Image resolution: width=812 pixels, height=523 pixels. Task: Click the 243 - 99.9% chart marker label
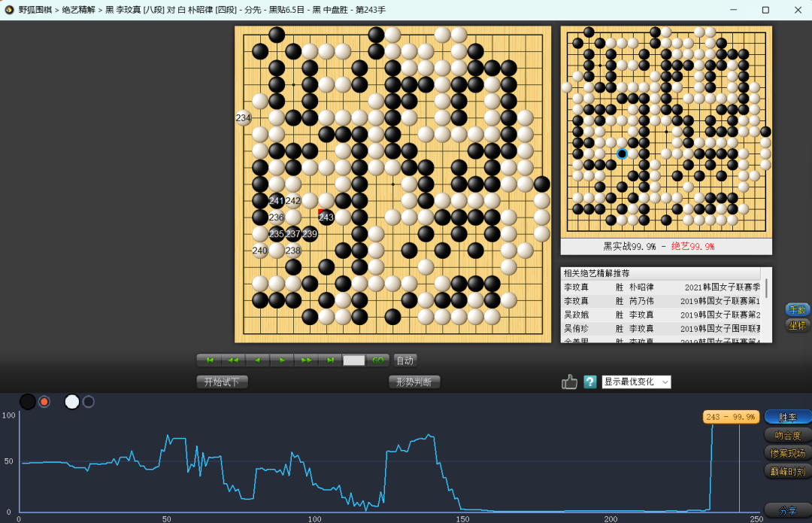pyautogui.click(x=731, y=417)
